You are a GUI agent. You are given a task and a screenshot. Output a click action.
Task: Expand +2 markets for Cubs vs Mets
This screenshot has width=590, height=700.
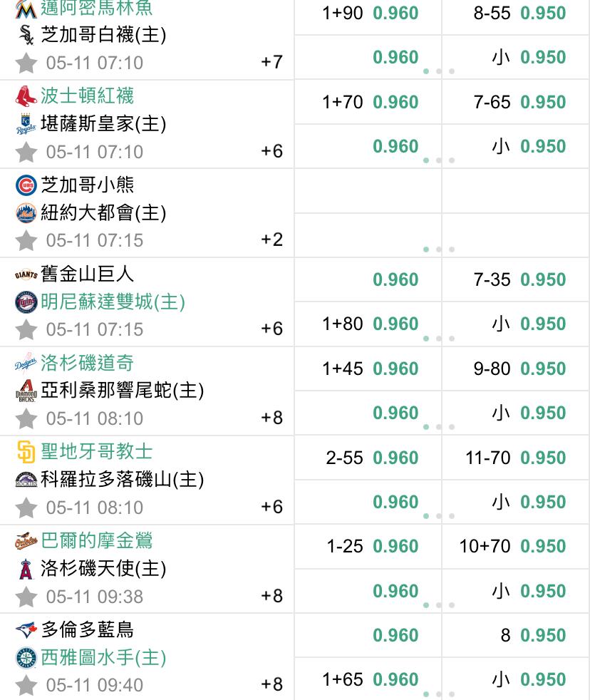coord(271,240)
